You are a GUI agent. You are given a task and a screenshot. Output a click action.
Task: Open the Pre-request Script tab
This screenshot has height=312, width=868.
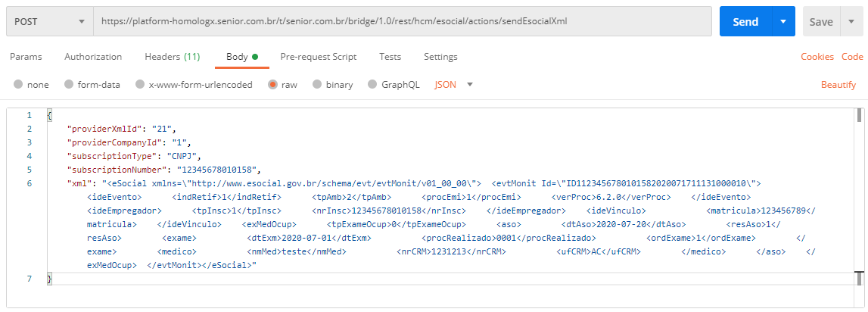(x=319, y=57)
